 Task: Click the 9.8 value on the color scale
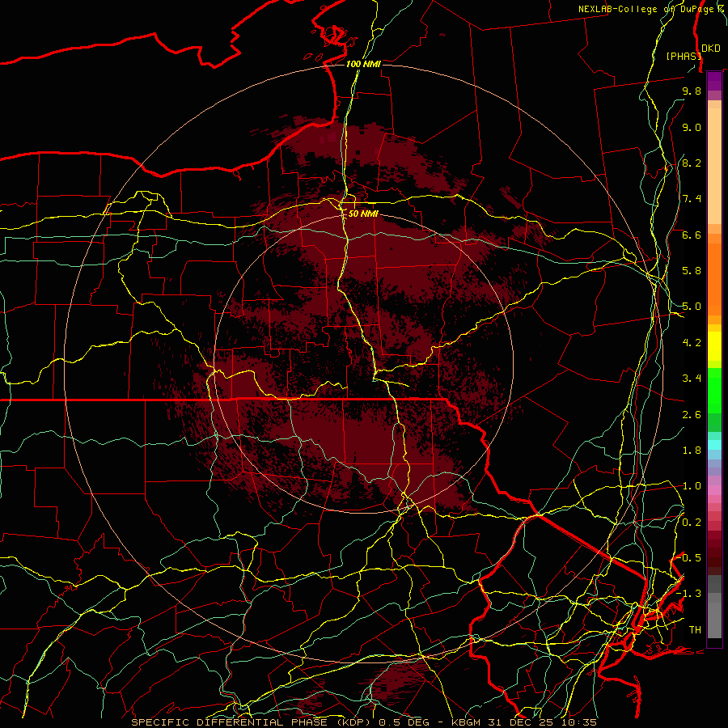(x=692, y=91)
